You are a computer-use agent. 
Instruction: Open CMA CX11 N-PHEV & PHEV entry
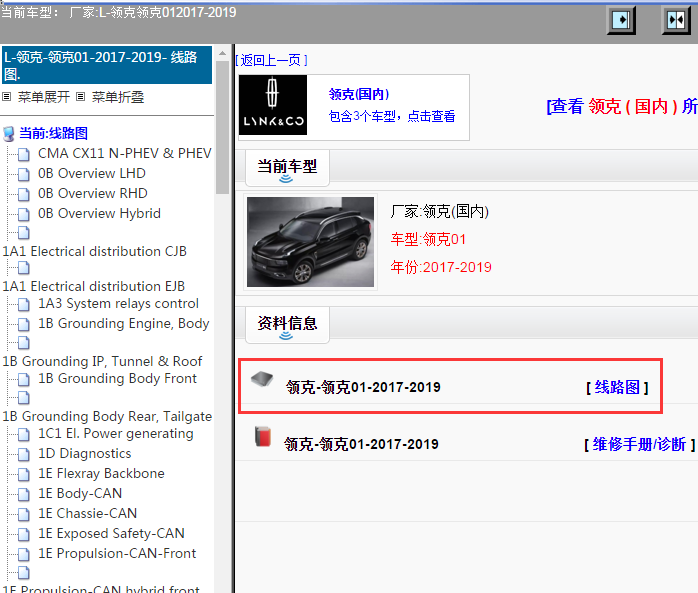coord(125,153)
